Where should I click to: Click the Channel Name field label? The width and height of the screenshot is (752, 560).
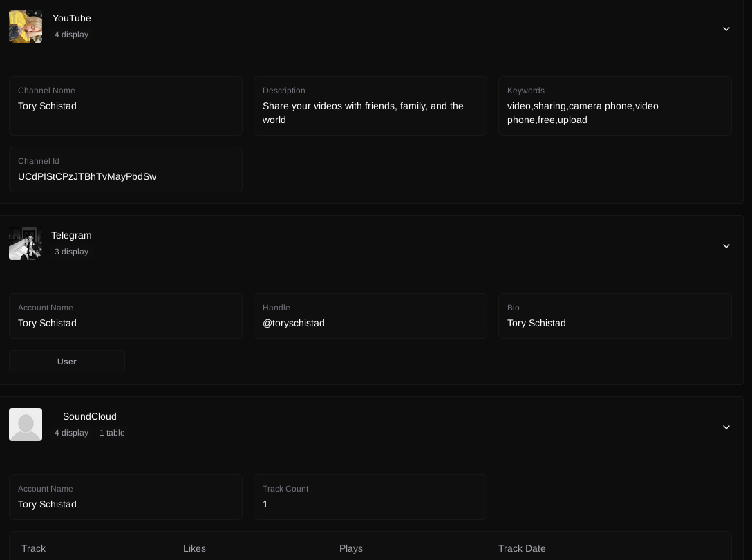click(x=46, y=91)
